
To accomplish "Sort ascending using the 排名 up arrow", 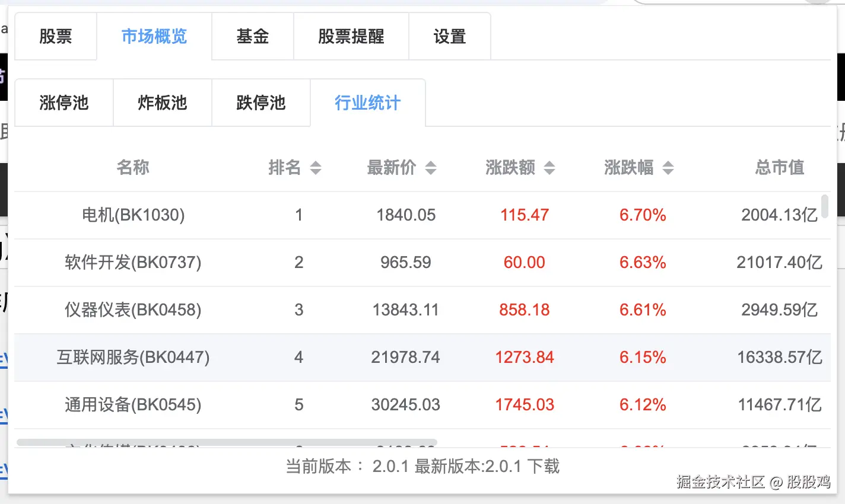I will coord(317,164).
